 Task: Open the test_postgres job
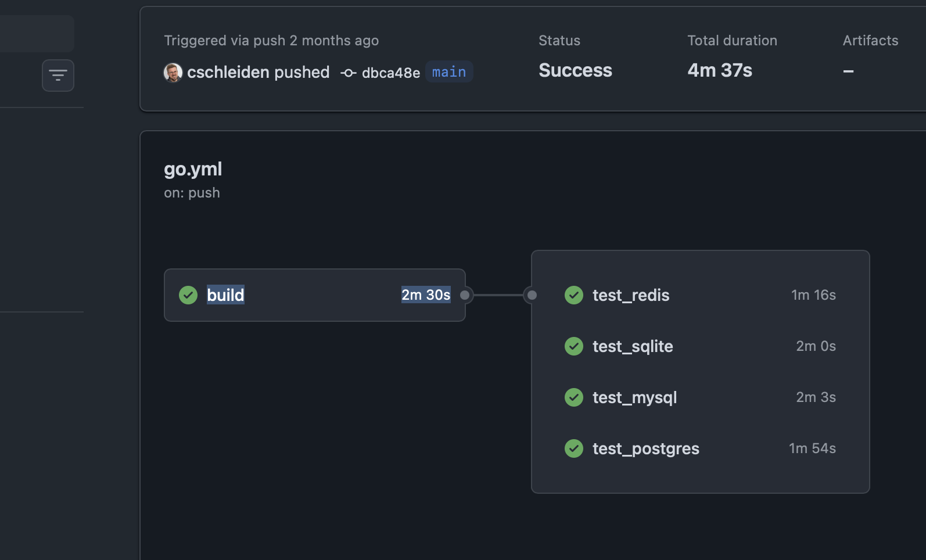click(x=700, y=448)
